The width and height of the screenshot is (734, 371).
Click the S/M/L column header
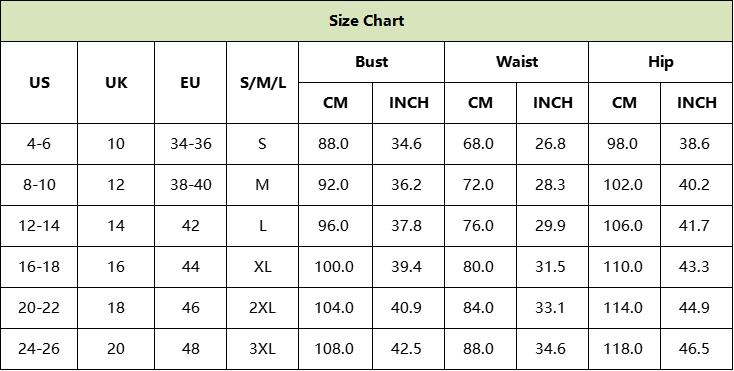click(x=263, y=83)
